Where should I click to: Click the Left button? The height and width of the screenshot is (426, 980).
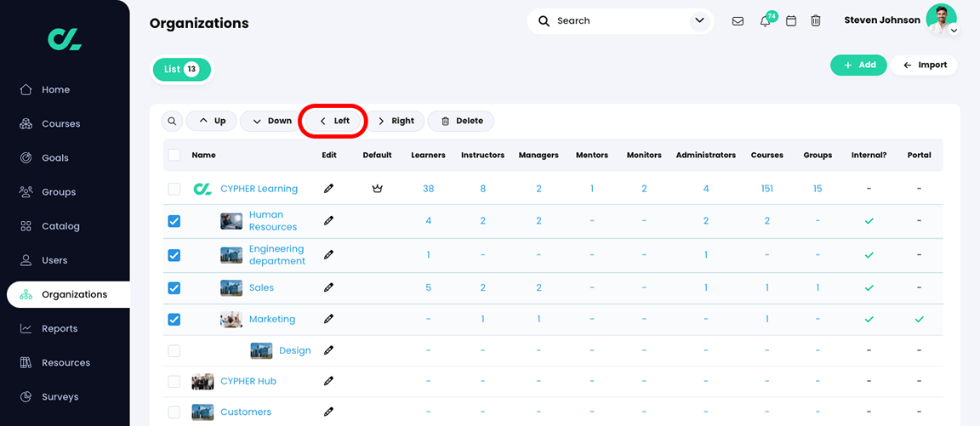pyautogui.click(x=333, y=122)
